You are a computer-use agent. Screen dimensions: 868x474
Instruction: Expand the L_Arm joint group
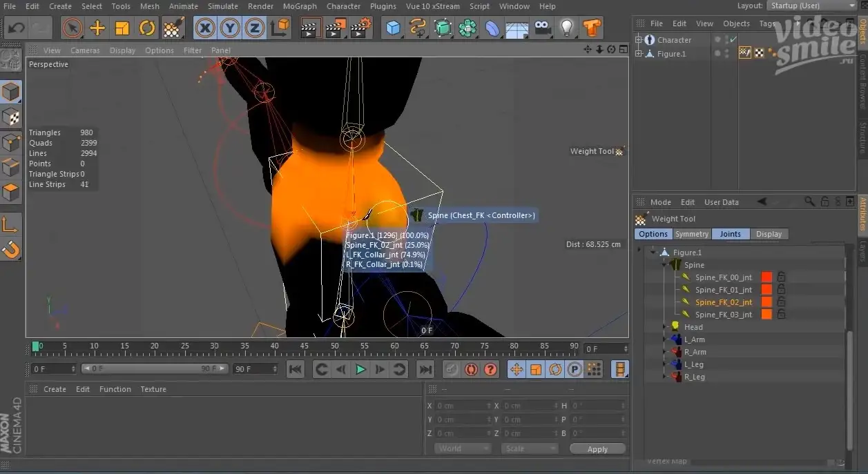665,339
